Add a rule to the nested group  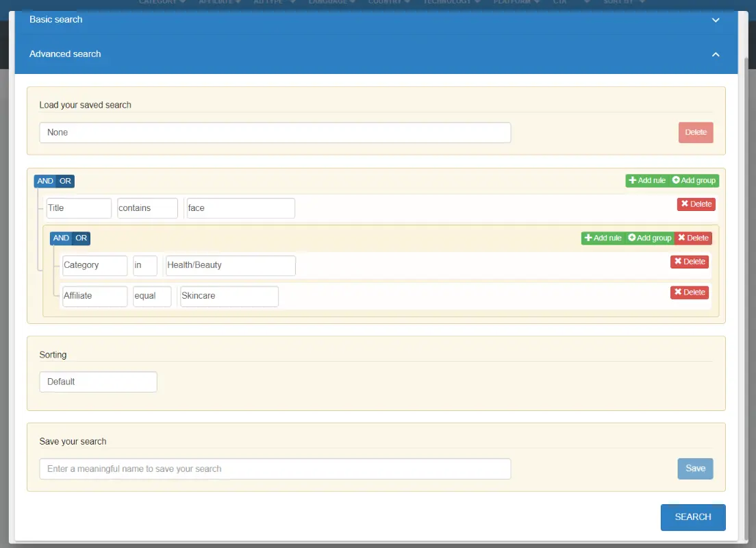pyautogui.click(x=603, y=238)
